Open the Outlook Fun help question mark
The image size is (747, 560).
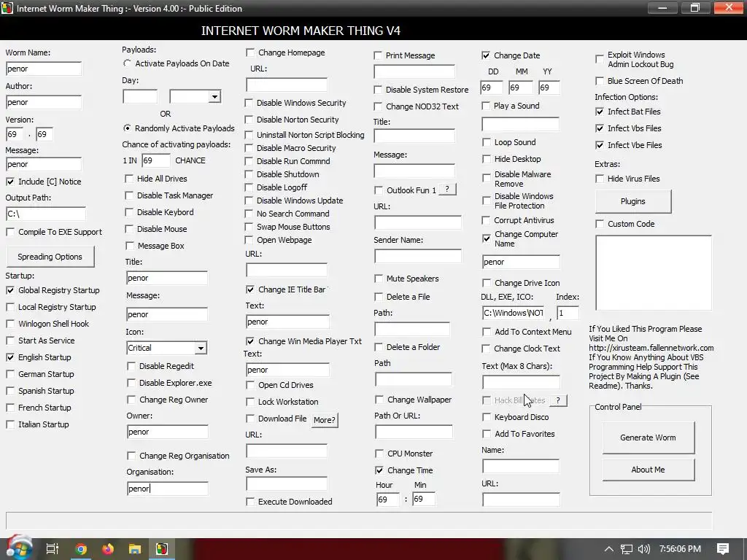point(447,190)
